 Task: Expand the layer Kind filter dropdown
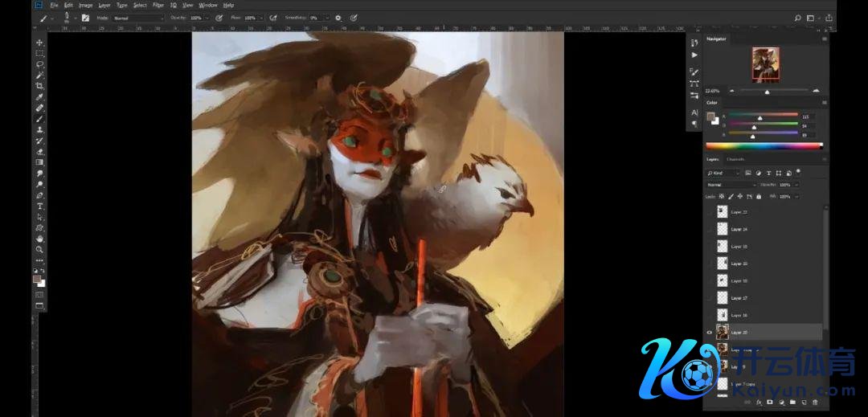coord(723,173)
